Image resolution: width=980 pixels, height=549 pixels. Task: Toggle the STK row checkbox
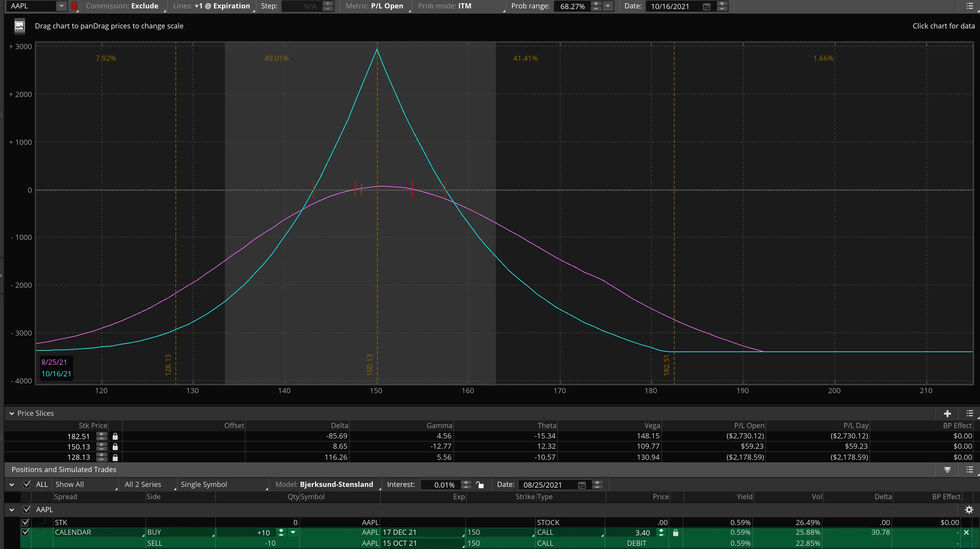click(x=25, y=522)
